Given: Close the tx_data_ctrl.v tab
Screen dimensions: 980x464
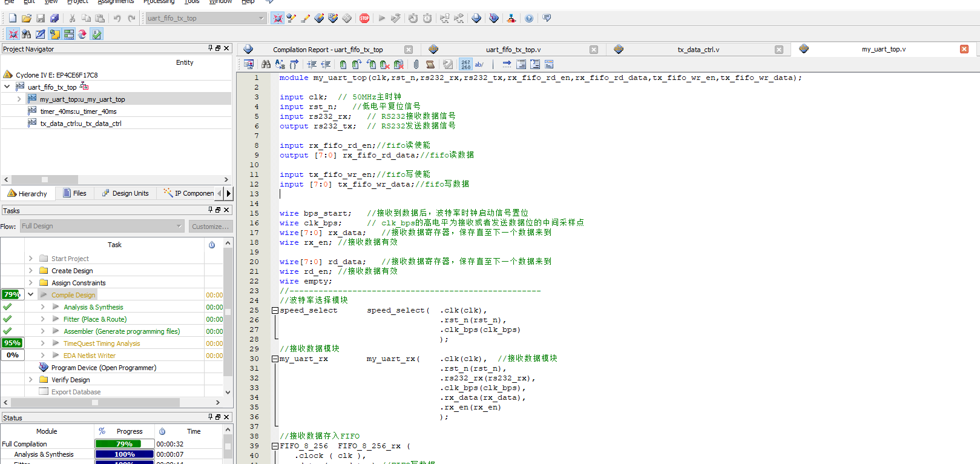Looking at the screenshot, I should 779,50.
